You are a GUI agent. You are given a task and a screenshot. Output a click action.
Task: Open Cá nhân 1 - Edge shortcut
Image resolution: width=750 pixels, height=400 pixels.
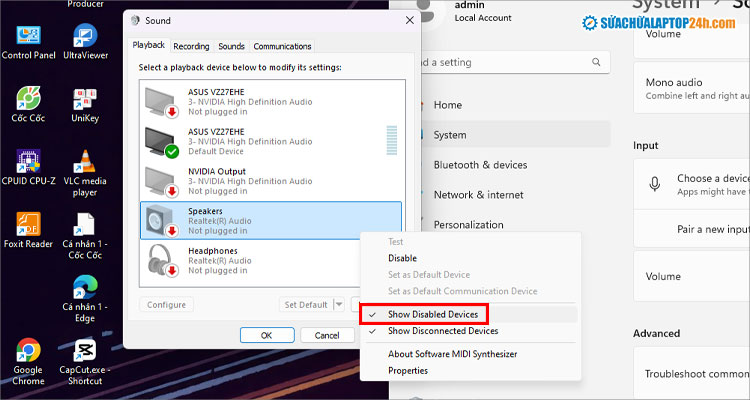click(85, 299)
